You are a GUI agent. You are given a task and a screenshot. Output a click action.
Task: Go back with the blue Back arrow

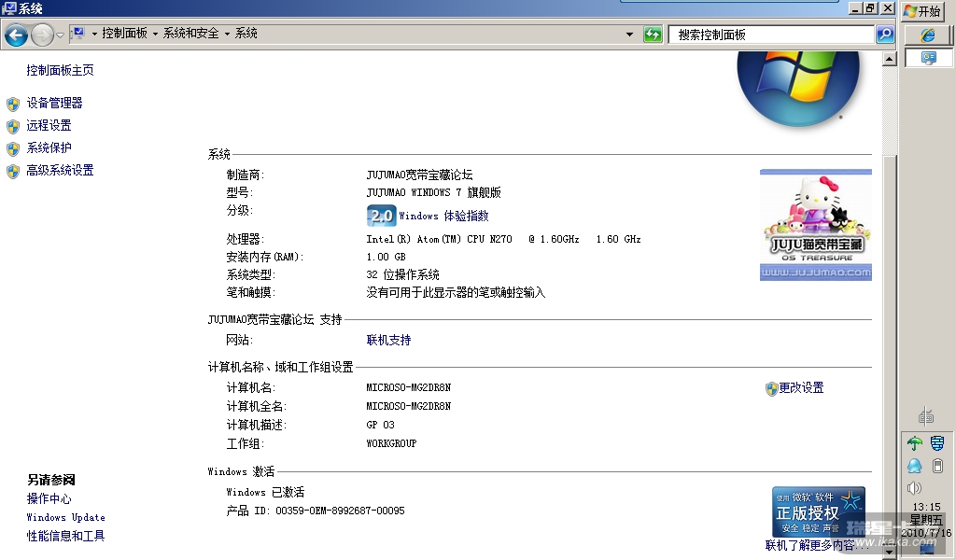(x=17, y=35)
